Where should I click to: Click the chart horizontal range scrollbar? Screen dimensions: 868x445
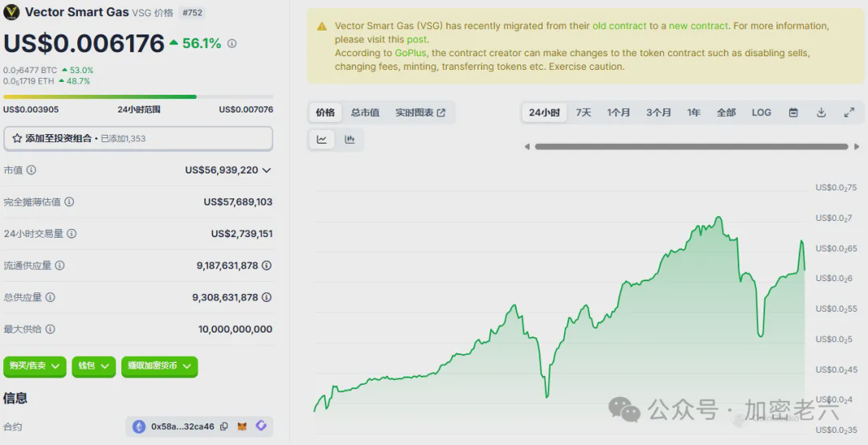691,147
